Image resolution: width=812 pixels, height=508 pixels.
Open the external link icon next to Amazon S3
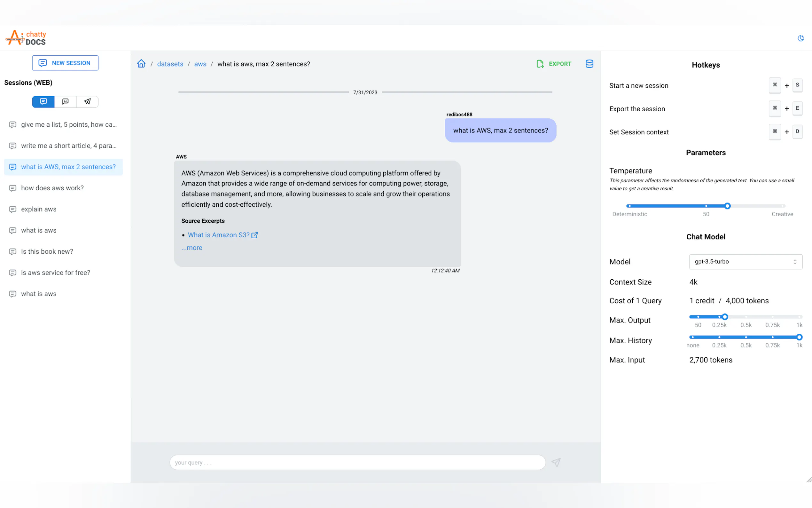click(255, 235)
